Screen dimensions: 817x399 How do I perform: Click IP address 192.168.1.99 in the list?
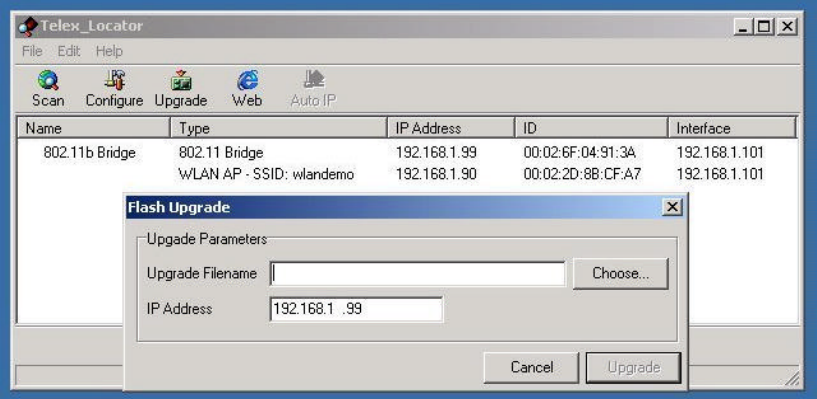pyautogui.click(x=436, y=153)
